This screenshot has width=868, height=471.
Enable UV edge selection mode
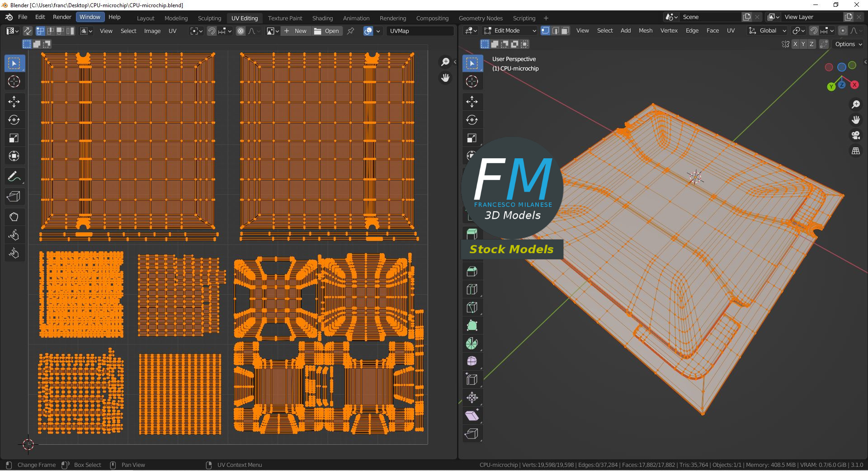pos(50,31)
